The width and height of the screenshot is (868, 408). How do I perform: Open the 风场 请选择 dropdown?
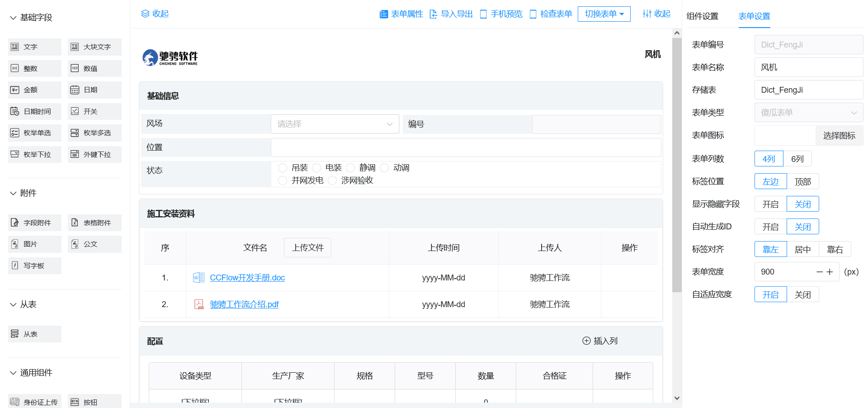point(335,124)
